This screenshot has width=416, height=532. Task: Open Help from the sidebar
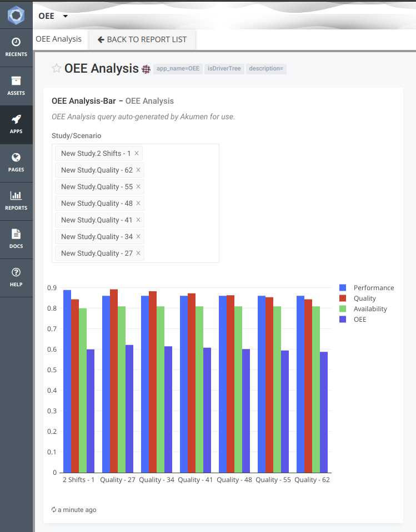[x=16, y=277]
